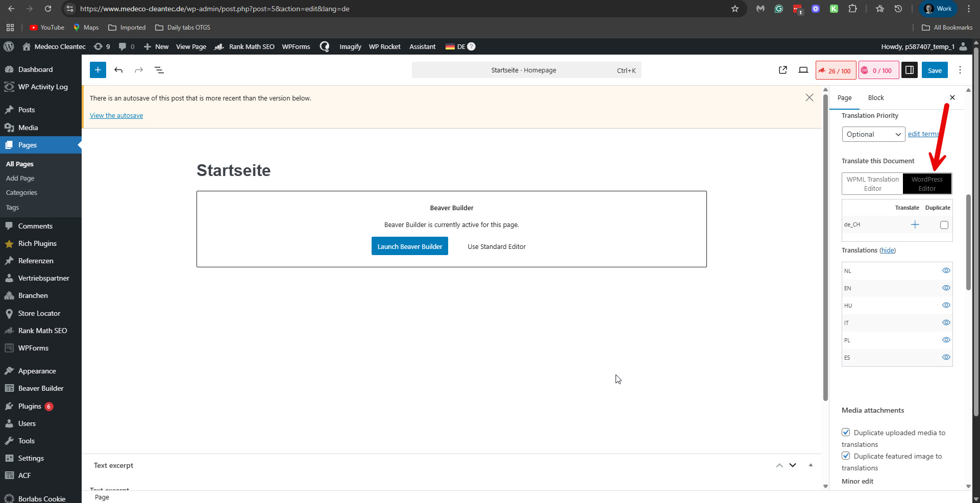This screenshot has width=980, height=503.
Task: Click the Rank Math SEO score 26/100
Action: pyautogui.click(x=836, y=70)
